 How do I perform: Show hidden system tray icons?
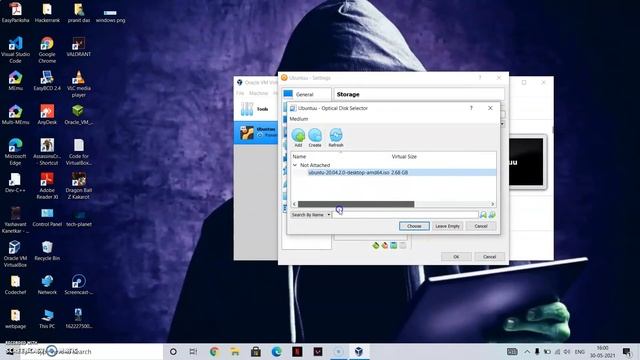click(x=527, y=351)
